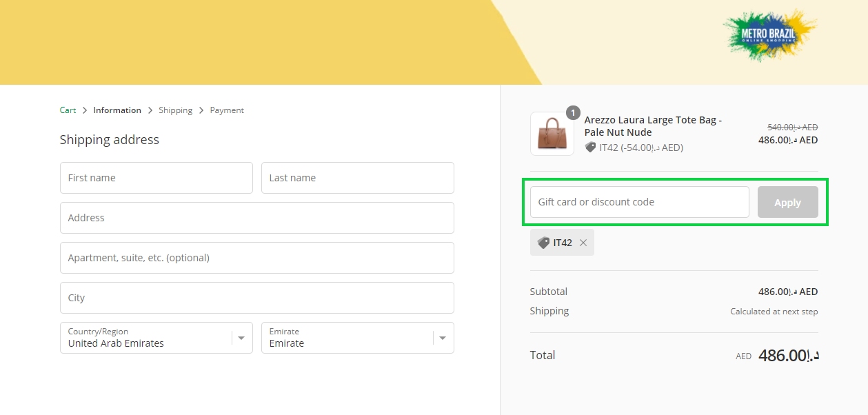Click the product title Arezzo Laura Large Tote Bag
This screenshot has height=415, width=868.
[x=652, y=126]
